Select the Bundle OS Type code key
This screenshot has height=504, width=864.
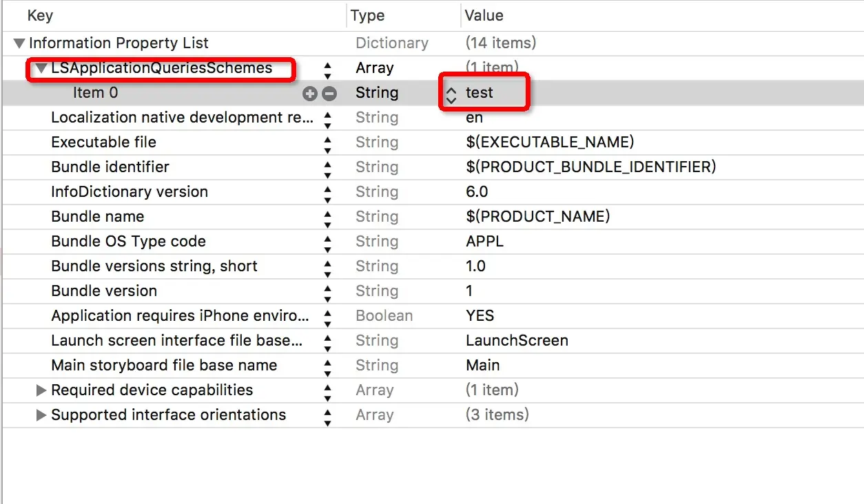[x=128, y=242]
